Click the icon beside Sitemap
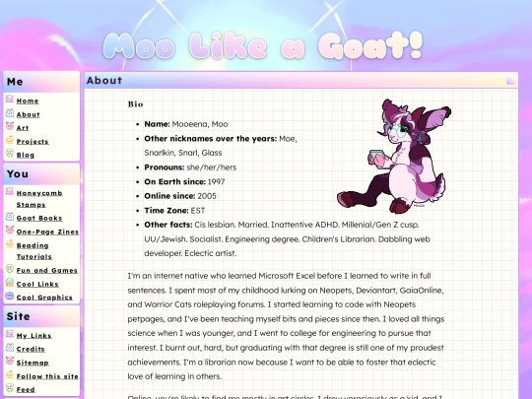The height and width of the screenshot is (399, 532). [10, 361]
